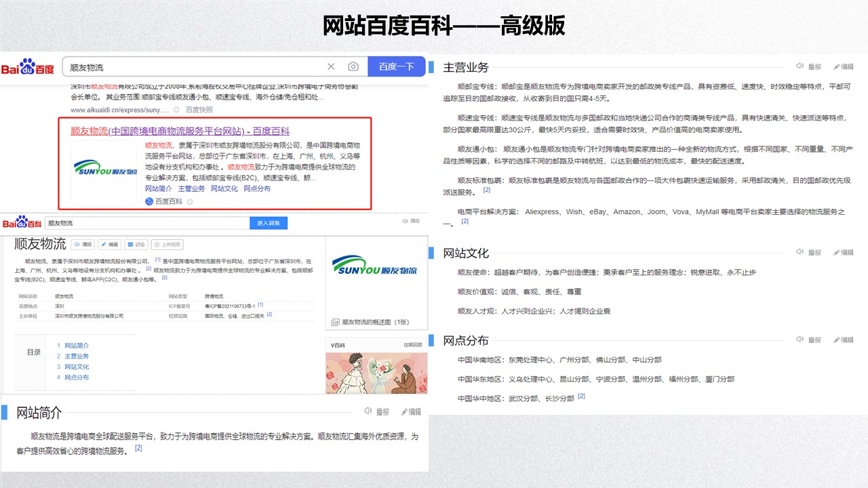Focus the Baidu search box containing 顺友物流
The image size is (868, 488).
click(x=215, y=66)
